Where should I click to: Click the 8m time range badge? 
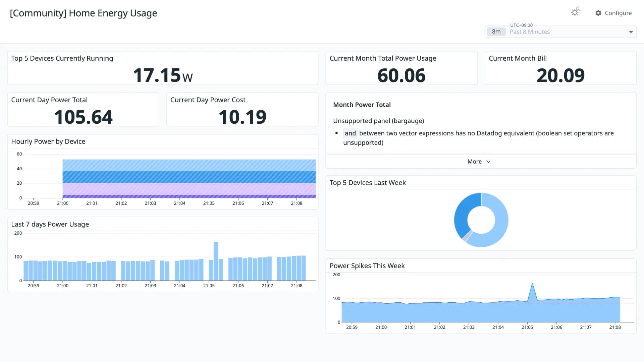click(x=496, y=32)
